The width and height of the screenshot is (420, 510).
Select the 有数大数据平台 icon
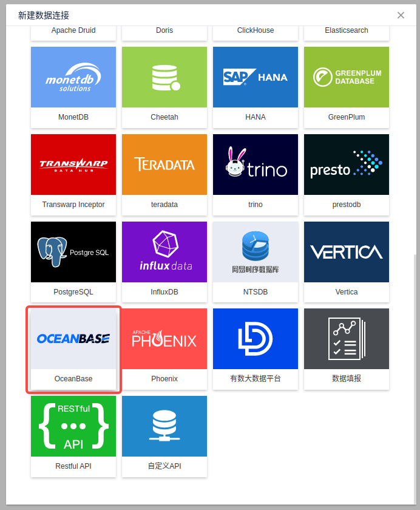coord(256,339)
